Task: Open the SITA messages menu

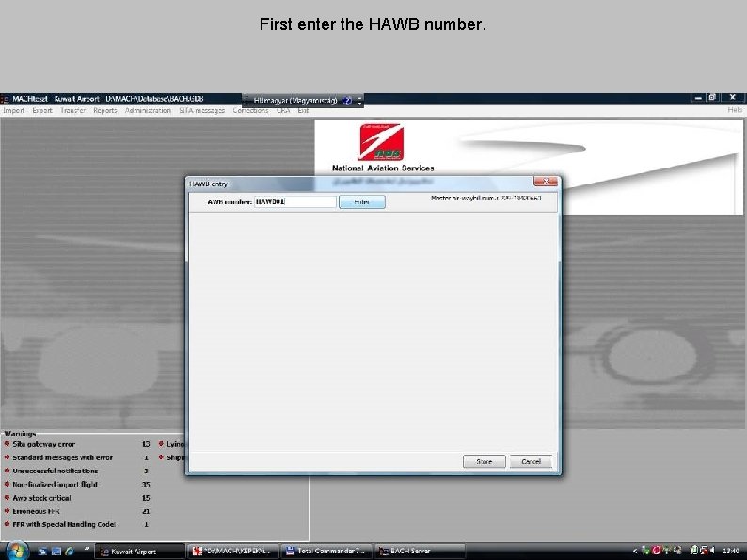Action: (x=201, y=110)
